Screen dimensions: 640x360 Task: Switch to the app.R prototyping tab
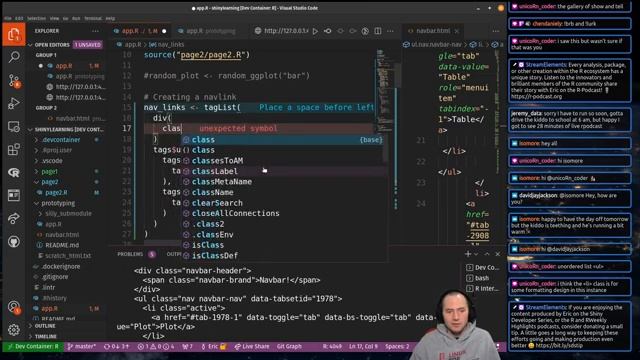(210, 31)
